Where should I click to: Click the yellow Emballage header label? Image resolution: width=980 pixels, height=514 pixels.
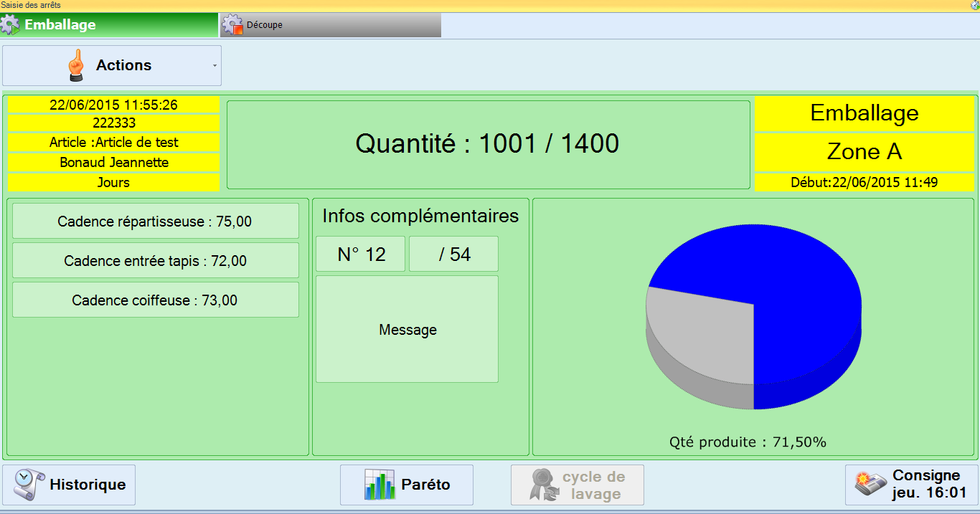pyautogui.click(x=864, y=113)
